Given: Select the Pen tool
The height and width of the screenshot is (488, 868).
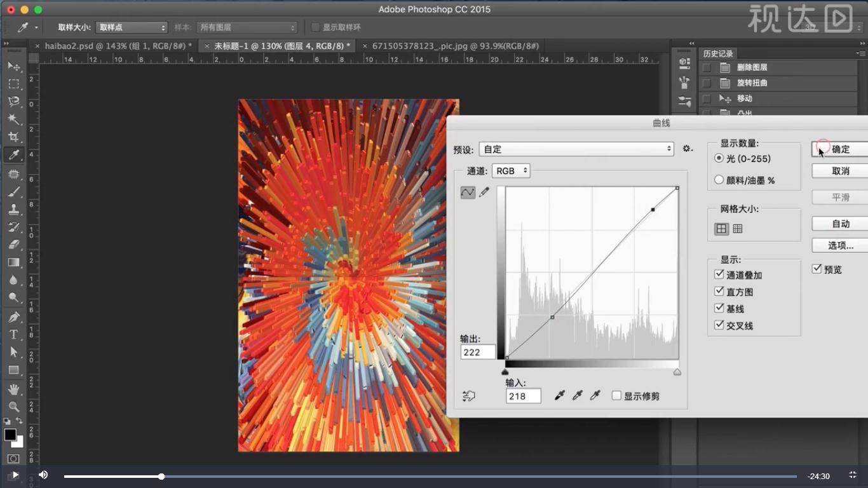Looking at the screenshot, I should click(13, 317).
